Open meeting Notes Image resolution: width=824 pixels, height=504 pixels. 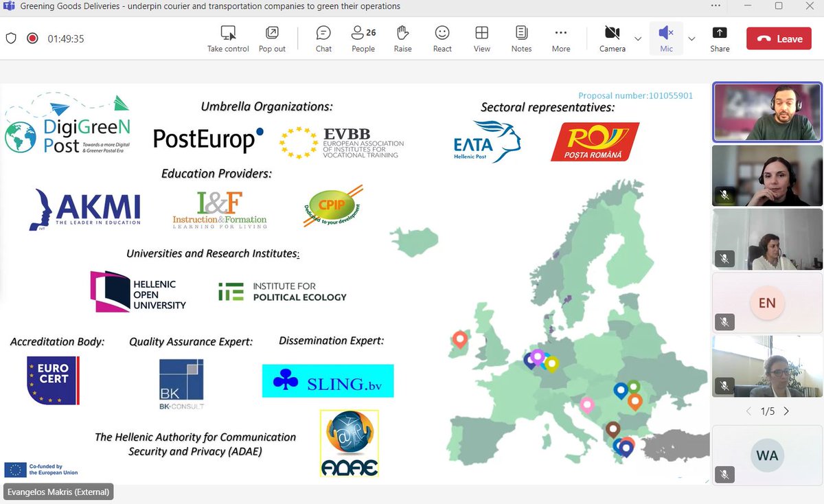[521, 38]
